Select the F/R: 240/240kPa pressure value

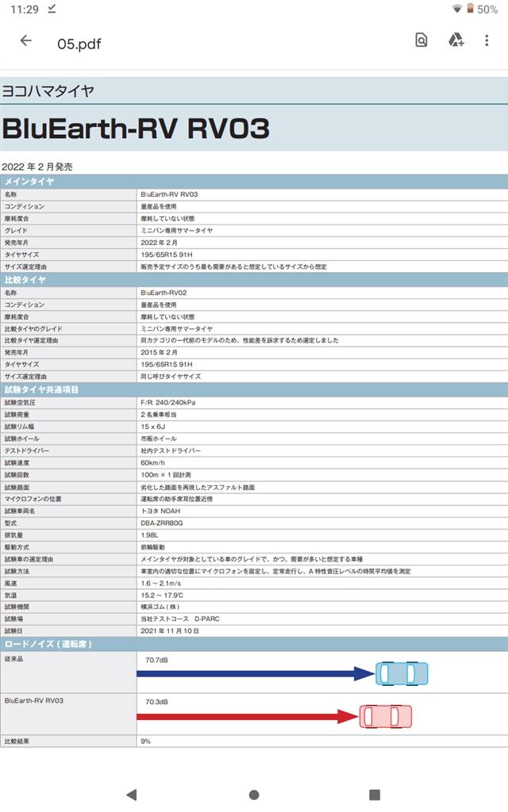(168, 402)
